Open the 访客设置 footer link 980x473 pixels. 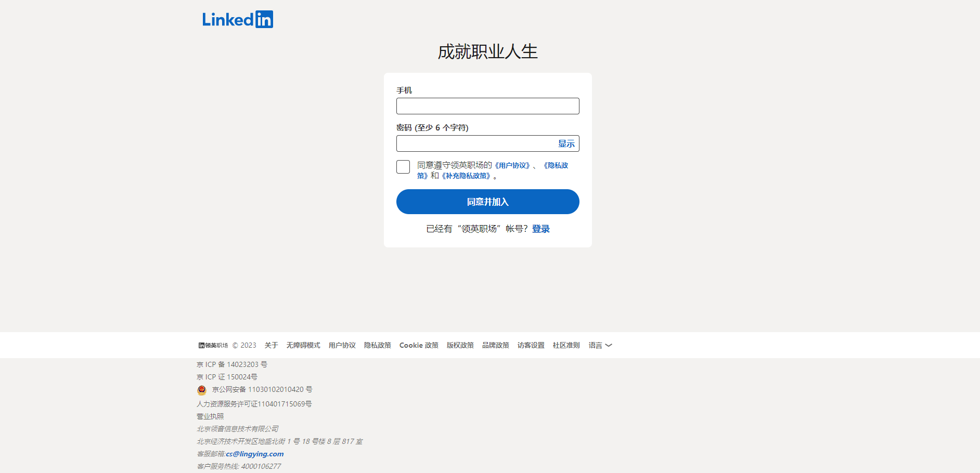point(531,345)
